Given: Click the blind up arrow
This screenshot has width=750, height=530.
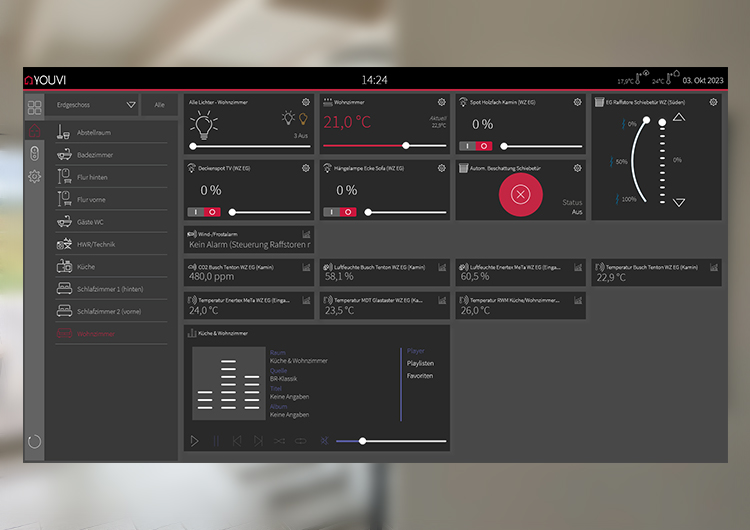Looking at the screenshot, I should [679, 118].
